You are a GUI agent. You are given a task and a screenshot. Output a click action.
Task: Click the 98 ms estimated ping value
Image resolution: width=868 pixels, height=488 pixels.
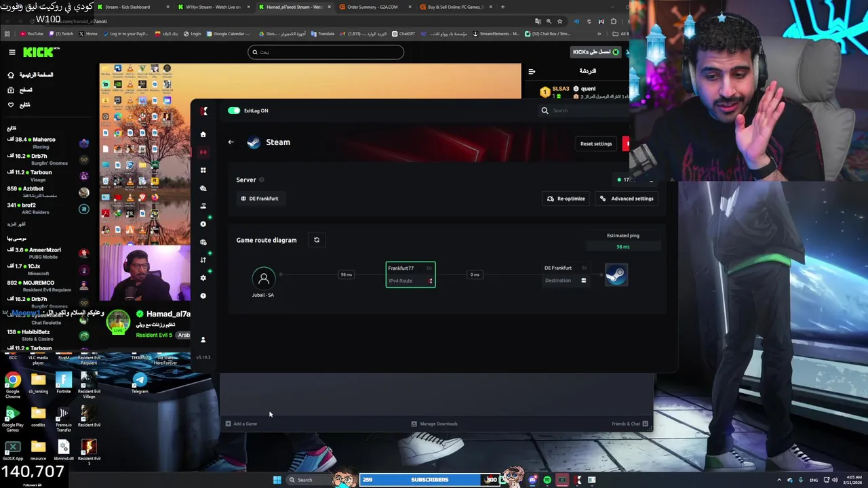point(623,247)
